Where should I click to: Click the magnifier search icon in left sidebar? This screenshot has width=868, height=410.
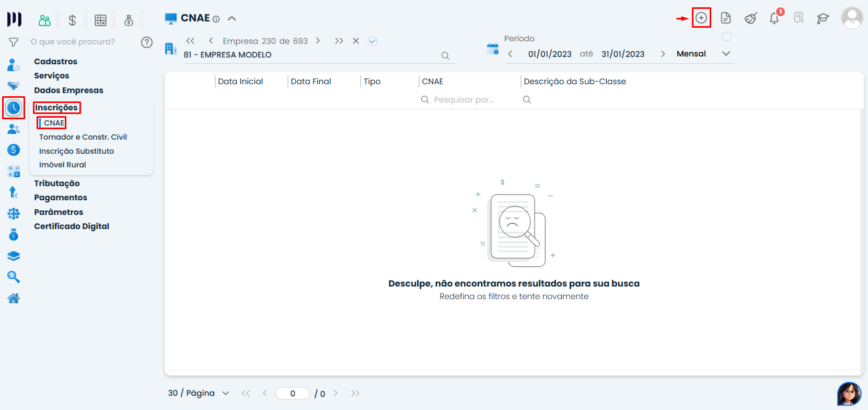click(14, 277)
